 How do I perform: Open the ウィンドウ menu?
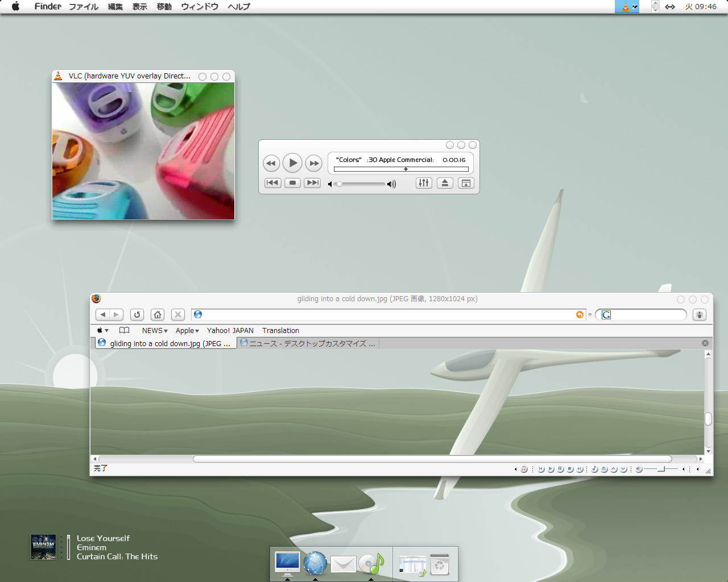200,6
